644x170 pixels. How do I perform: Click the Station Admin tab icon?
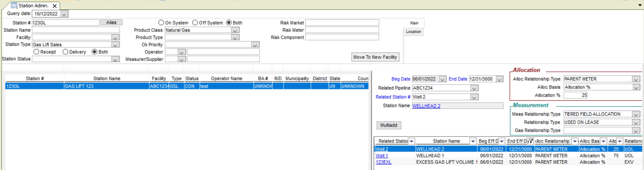click(x=14, y=5)
